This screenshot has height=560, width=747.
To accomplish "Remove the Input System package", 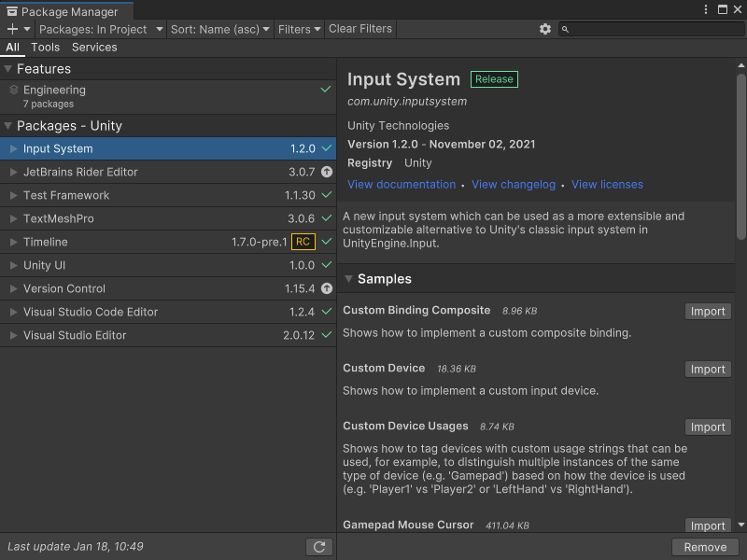I will click(704, 547).
